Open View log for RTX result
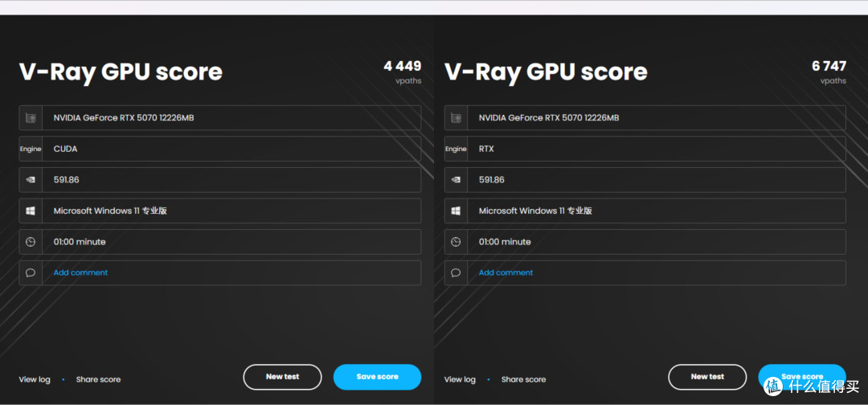The height and width of the screenshot is (405, 868). coord(460,379)
